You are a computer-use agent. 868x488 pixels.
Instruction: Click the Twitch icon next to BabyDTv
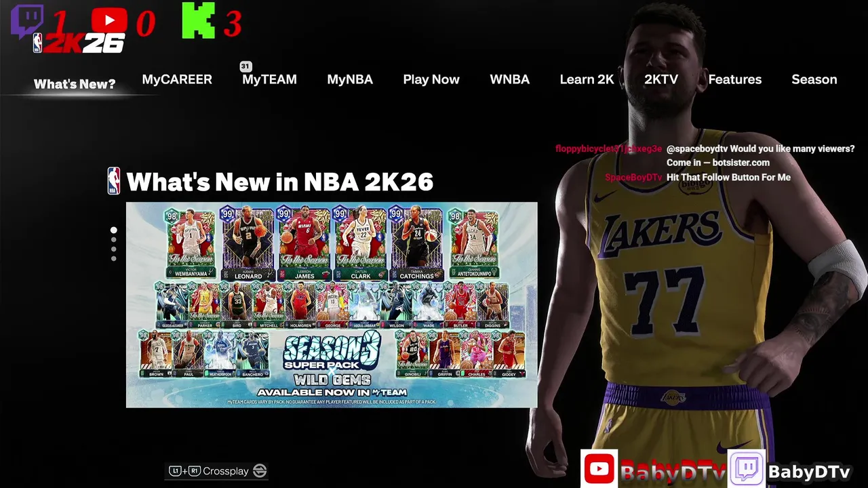[747, 468]
